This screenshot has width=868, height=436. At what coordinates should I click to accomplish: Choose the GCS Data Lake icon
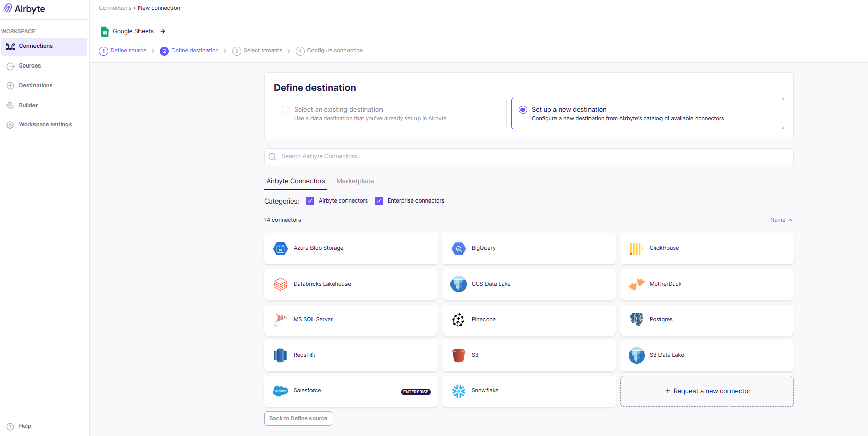point(459,284)
